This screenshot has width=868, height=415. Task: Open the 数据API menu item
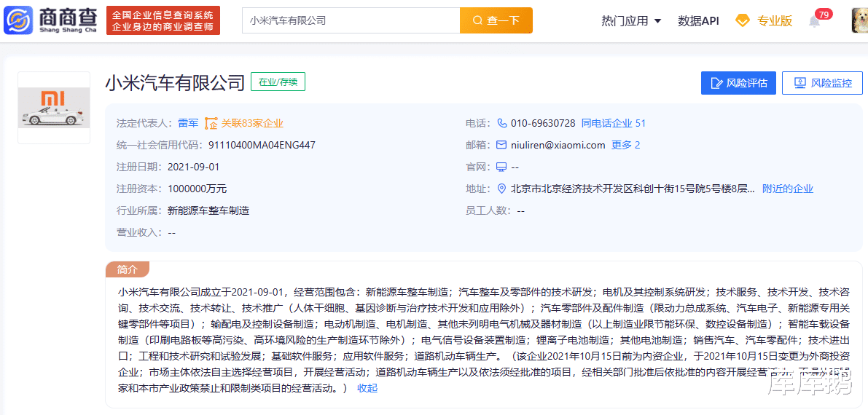pyautogui.click(x=698, y=21)
